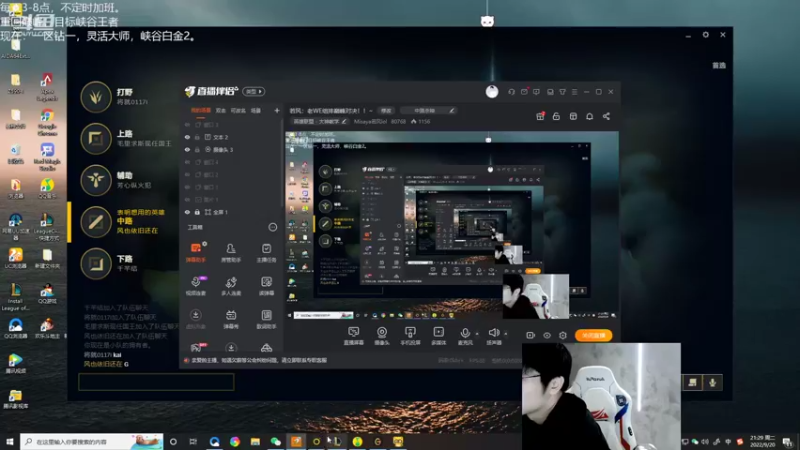
Task: Switch to the first orange scene tab
Action: (x=201, y=111)
